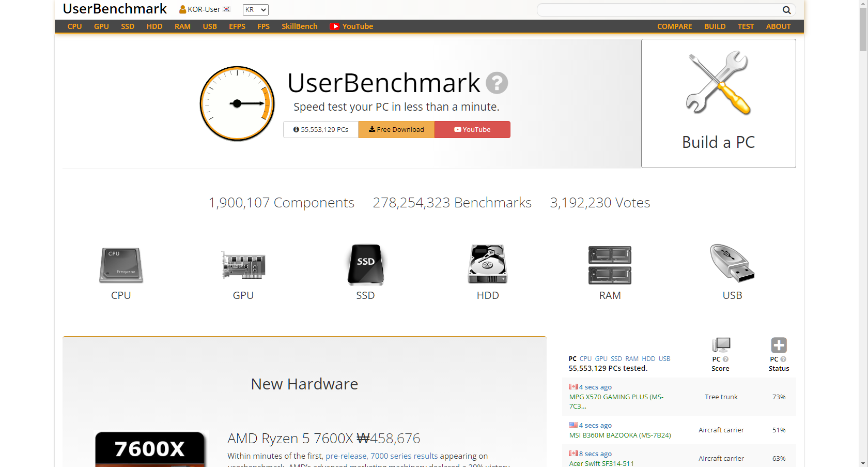Click the speedometer gauge logo

237,103
